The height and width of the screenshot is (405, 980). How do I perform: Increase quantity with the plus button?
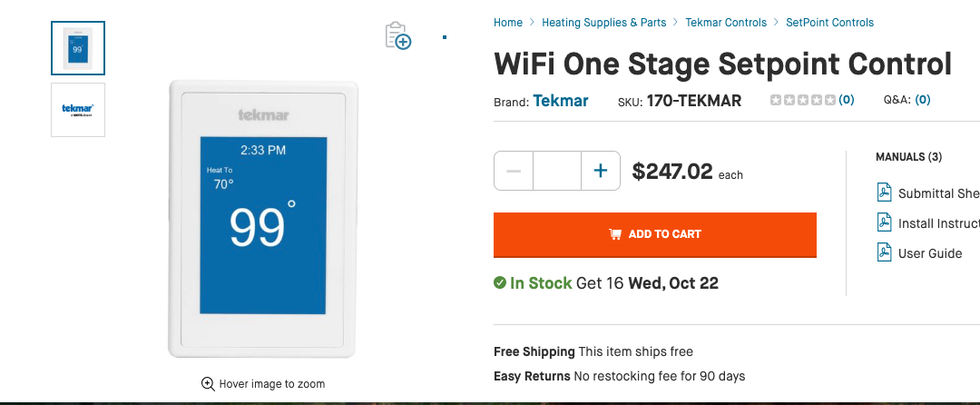[600, 171]
